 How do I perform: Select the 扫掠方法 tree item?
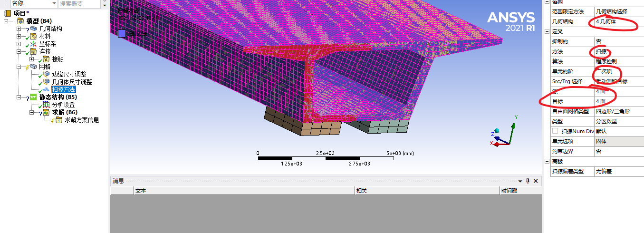coord(64,89)
